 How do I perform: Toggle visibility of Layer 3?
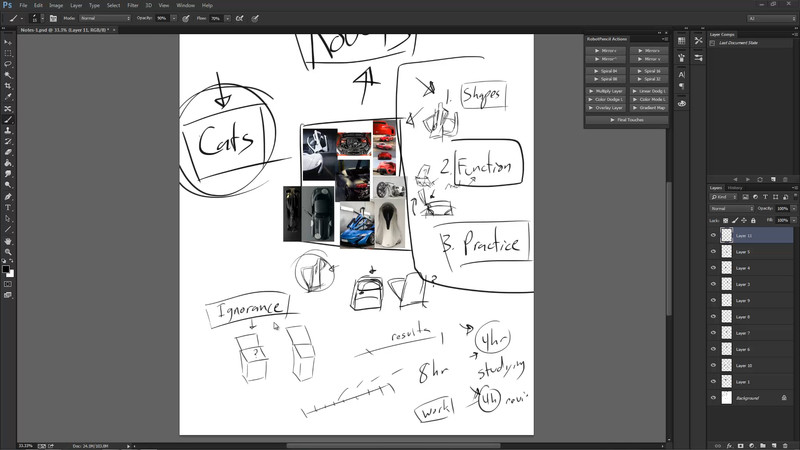[x=713, y=284]
